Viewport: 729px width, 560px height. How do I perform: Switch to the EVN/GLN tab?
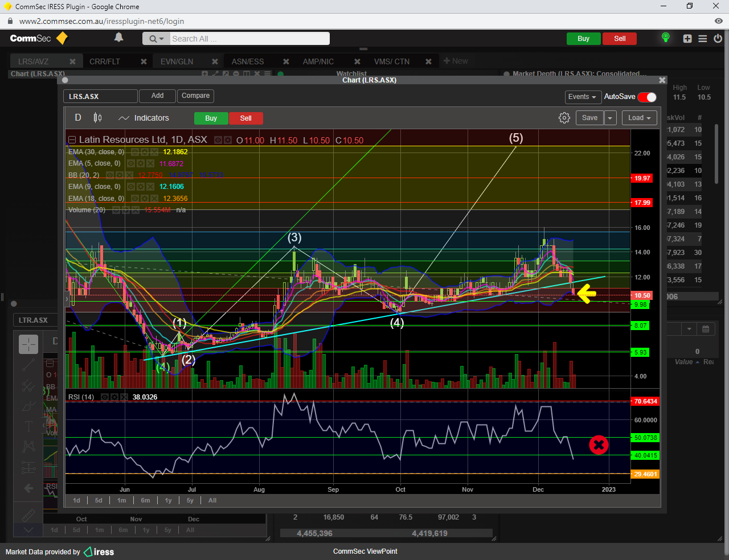(177, 61)
